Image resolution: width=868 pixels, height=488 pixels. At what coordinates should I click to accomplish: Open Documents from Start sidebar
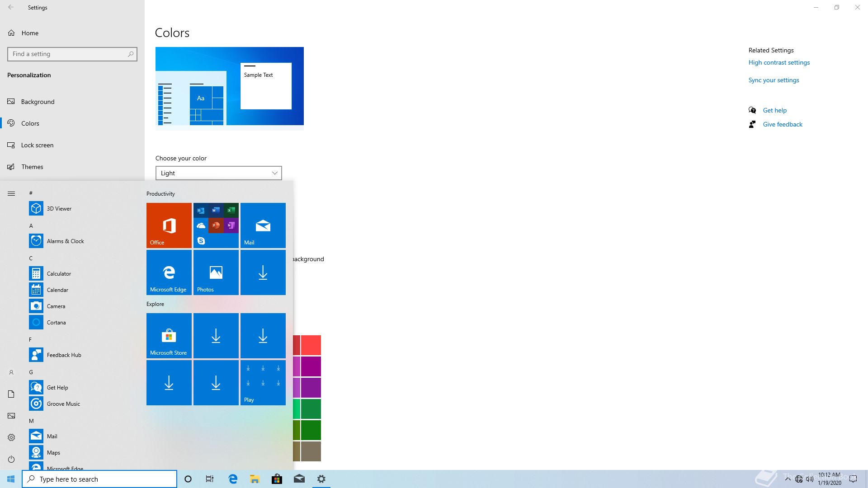point(11,394)
